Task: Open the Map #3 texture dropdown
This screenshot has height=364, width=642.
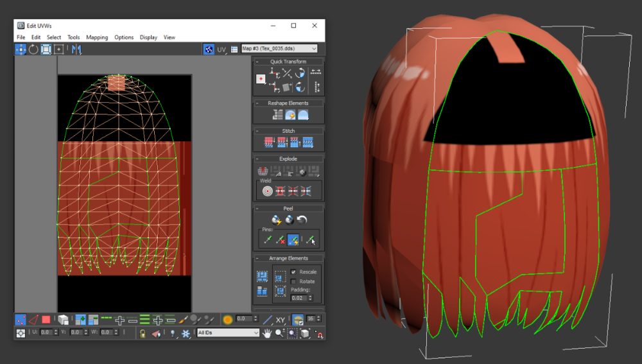Action: pyautogui.click(x=279, y=49)
